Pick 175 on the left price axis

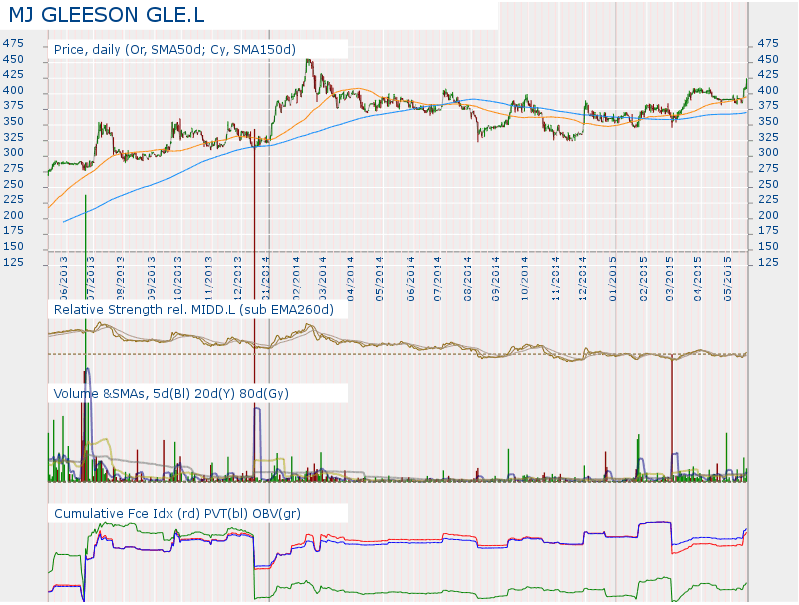[13, 230]
